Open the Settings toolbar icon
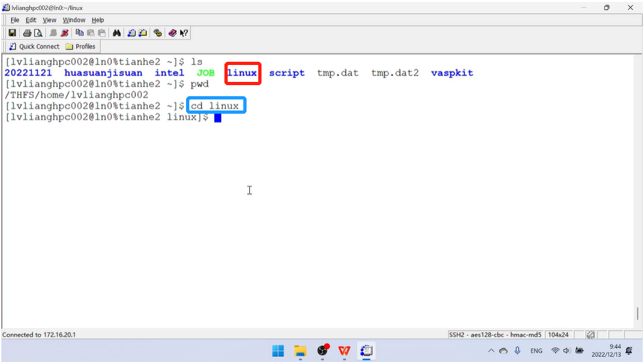Image resolution: width=644 pixels, height=362 pixels. (x=157, y=33)
